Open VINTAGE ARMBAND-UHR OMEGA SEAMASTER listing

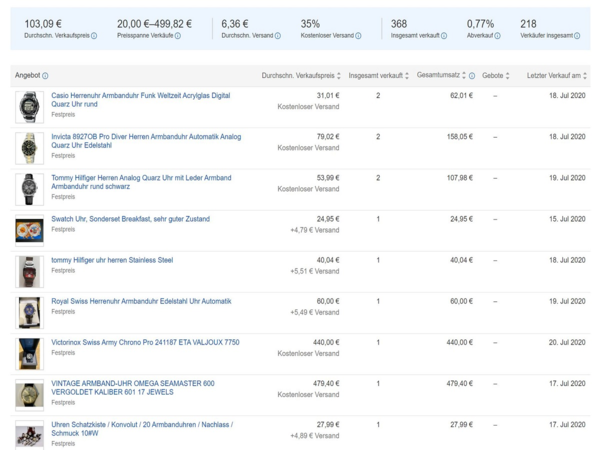click(133, 388)
